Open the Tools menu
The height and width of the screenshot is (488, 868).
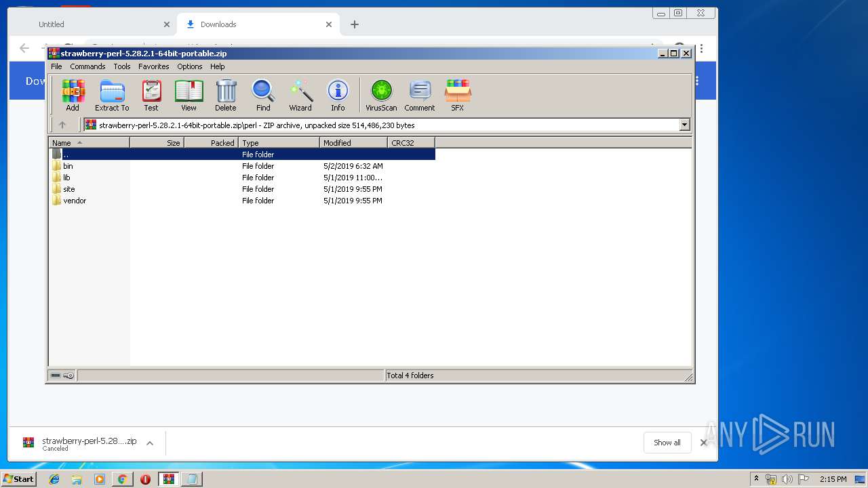click(122, 66)
